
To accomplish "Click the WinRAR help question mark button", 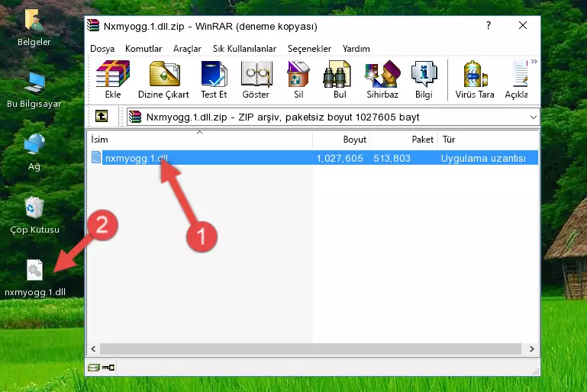I will coord(489,25).
